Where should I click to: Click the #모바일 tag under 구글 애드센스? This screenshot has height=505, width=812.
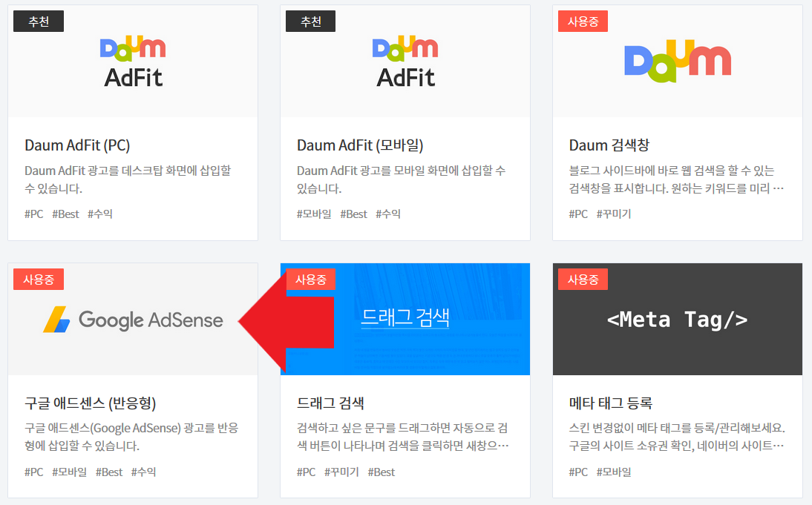coord(69,472)
